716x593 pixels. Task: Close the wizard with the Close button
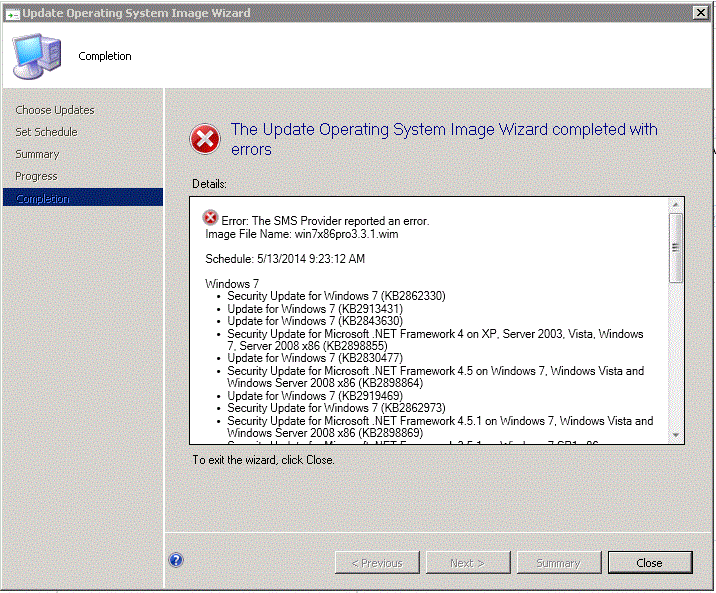(x=650, y=563)
